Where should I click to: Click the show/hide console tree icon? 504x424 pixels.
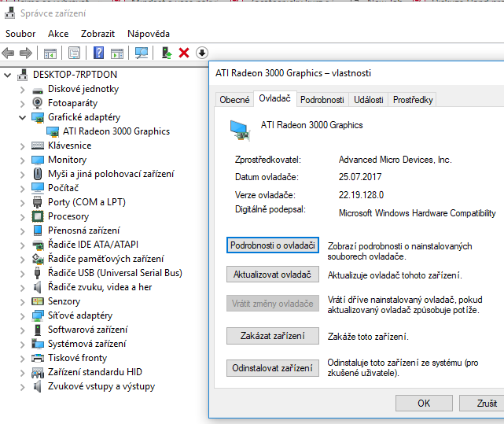coord(50,53)
